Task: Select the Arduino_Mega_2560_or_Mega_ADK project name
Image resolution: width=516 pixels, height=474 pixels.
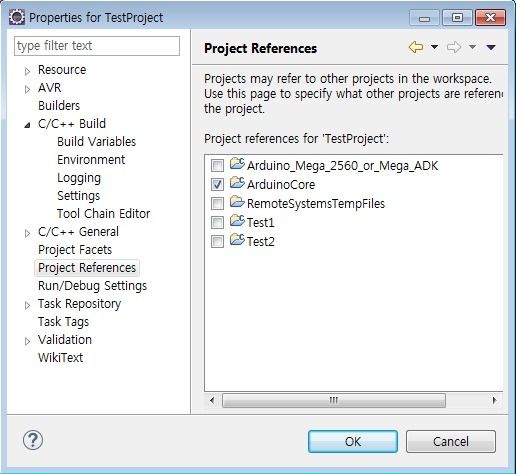Action: (342, 166)
